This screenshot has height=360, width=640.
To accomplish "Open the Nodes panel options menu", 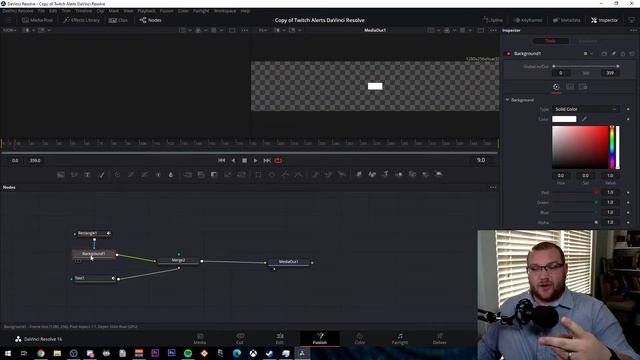I will coord(493,187).
